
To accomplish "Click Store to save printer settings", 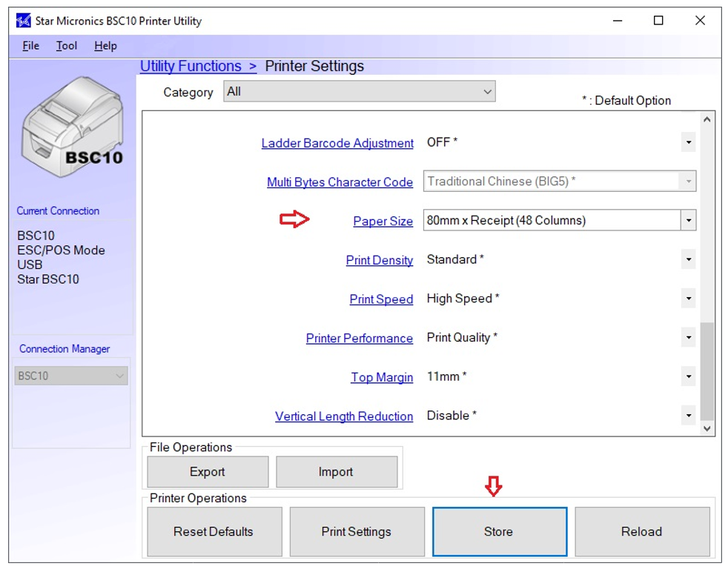I will click(x=500, y=532).
